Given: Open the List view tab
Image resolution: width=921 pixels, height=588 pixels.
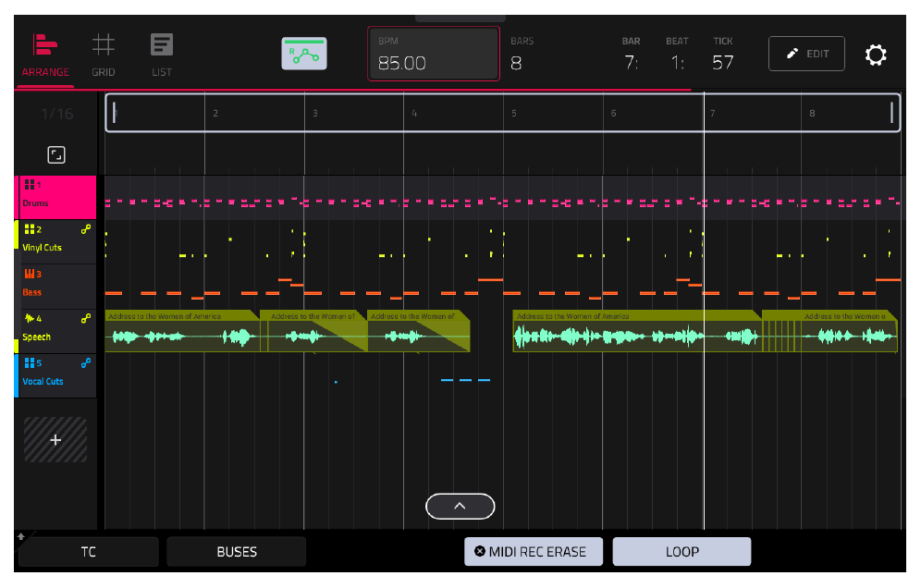Looking at the screenshot, I should 162,55.
